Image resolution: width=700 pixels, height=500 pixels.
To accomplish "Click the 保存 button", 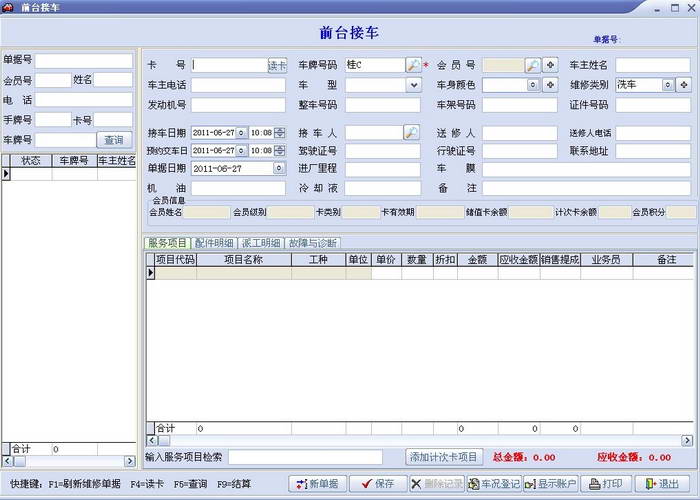I will coord(378,484).
